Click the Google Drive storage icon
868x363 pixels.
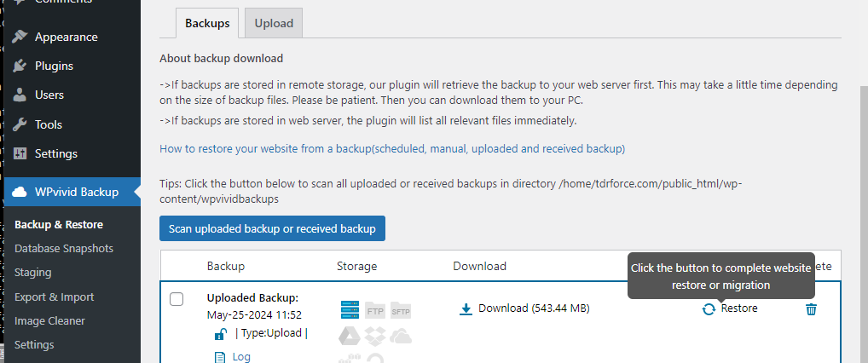[350, 336]
